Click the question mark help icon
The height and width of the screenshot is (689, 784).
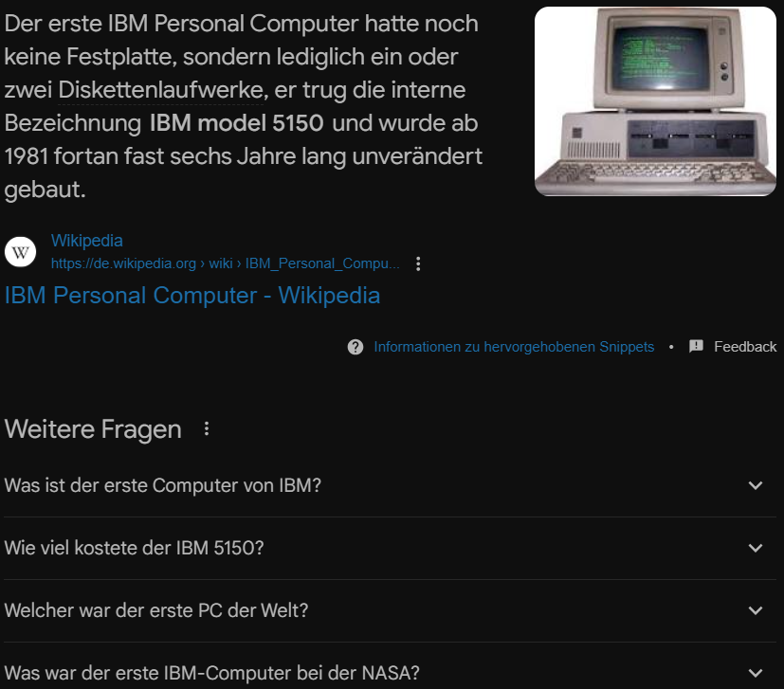[x=356, y=347]
